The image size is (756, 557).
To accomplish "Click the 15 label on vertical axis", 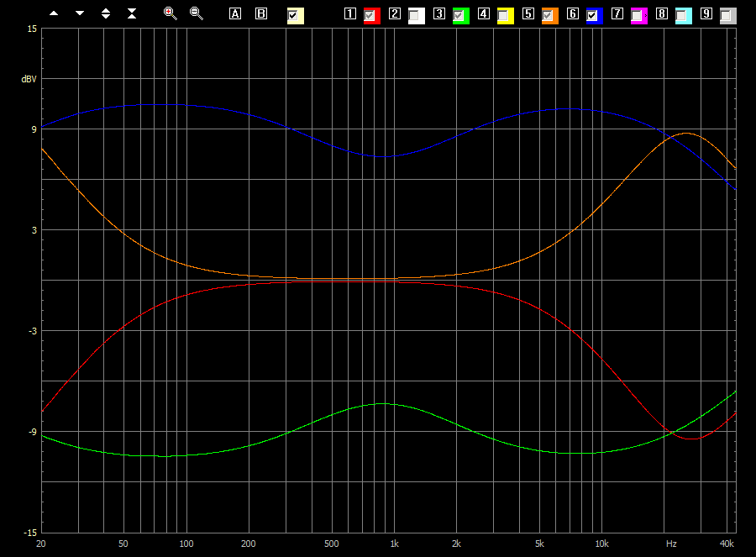I will [x=32, y=29].
